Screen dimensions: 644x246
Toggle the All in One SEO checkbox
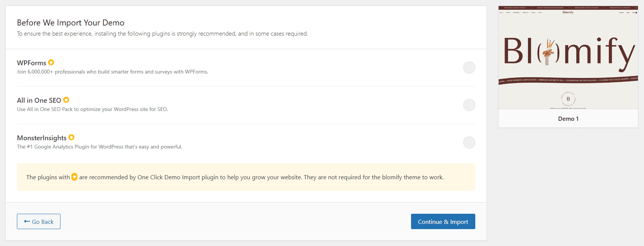469,105
